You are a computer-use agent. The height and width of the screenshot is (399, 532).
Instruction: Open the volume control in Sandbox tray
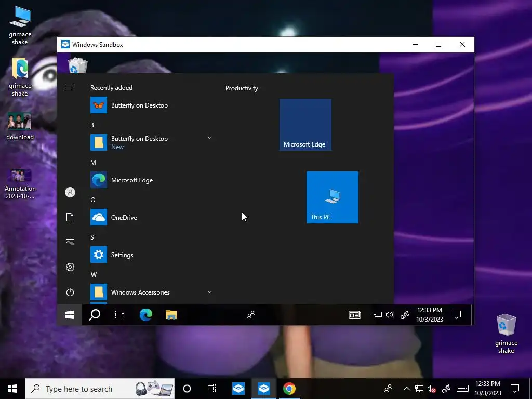(x=390, y=315)
